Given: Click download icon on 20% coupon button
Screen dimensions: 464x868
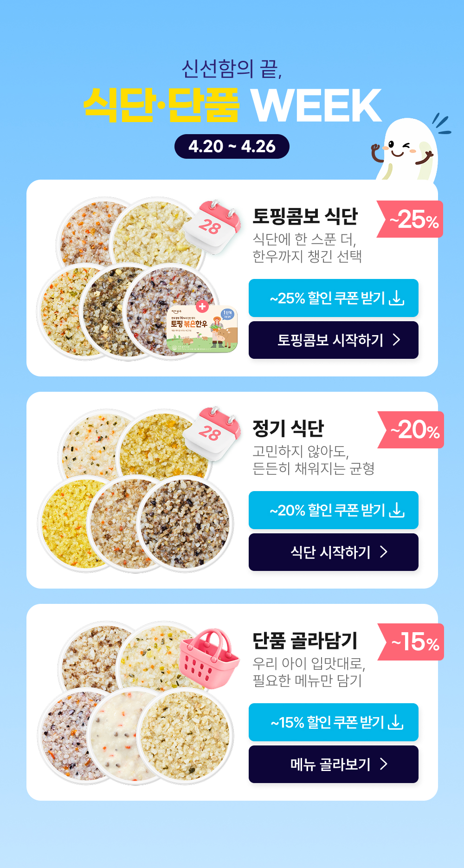Looking at the screenshot, I should pyautogui.click(x=397, y=510).
